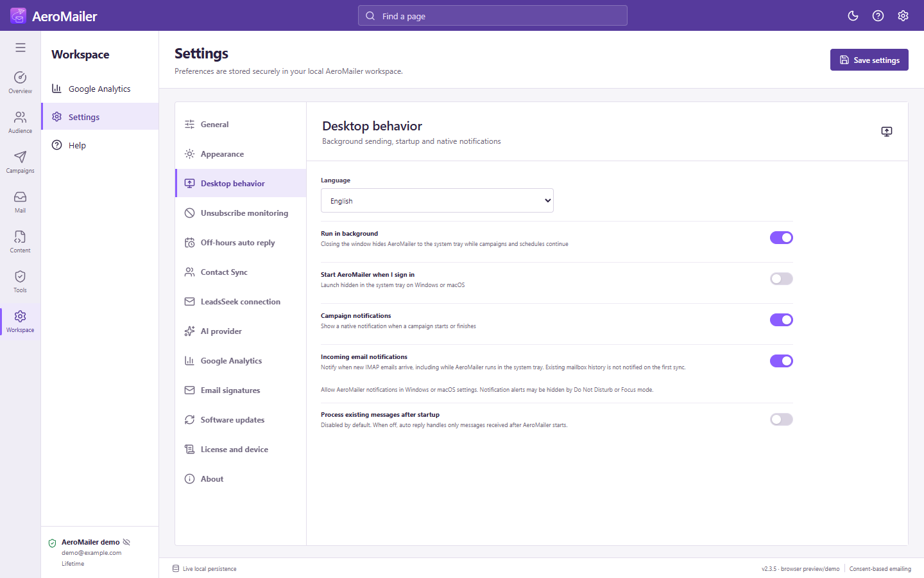Toggle dark mode moon icon
Image resolution: width=924 pixels, height=578 pixels.
coord(853,16)
